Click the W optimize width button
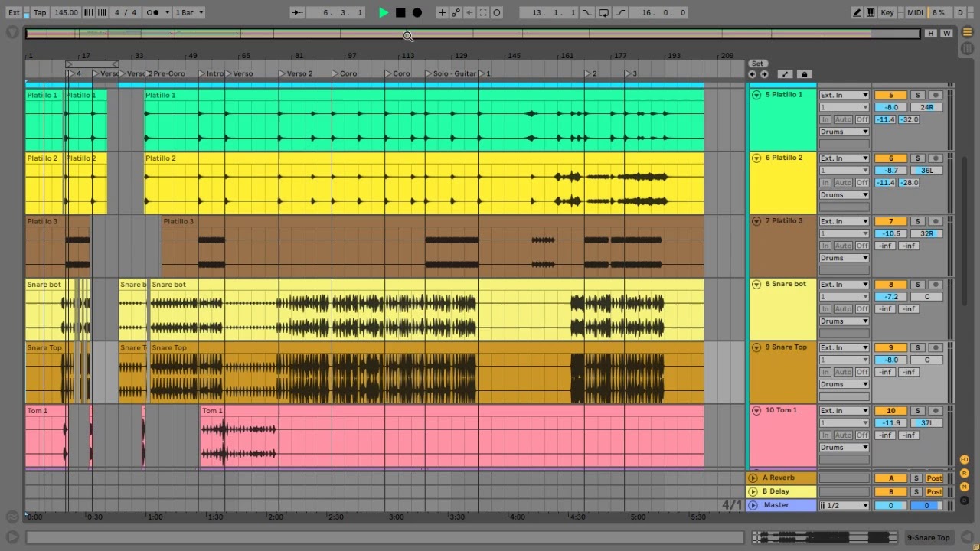 [946, 33]
